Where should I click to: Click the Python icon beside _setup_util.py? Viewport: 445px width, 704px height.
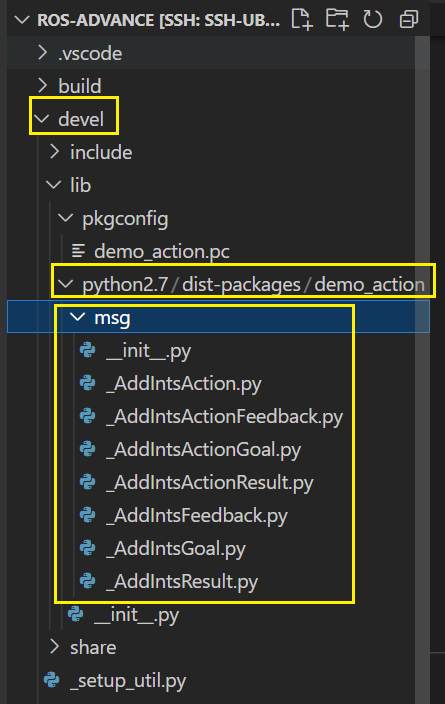coord(52,680)
